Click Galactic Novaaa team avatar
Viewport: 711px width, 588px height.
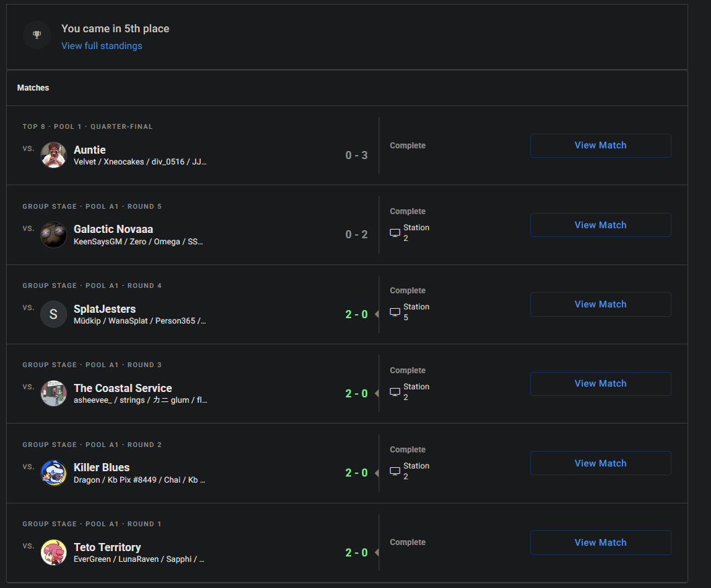pyautogui.click(x=54, y=234)
